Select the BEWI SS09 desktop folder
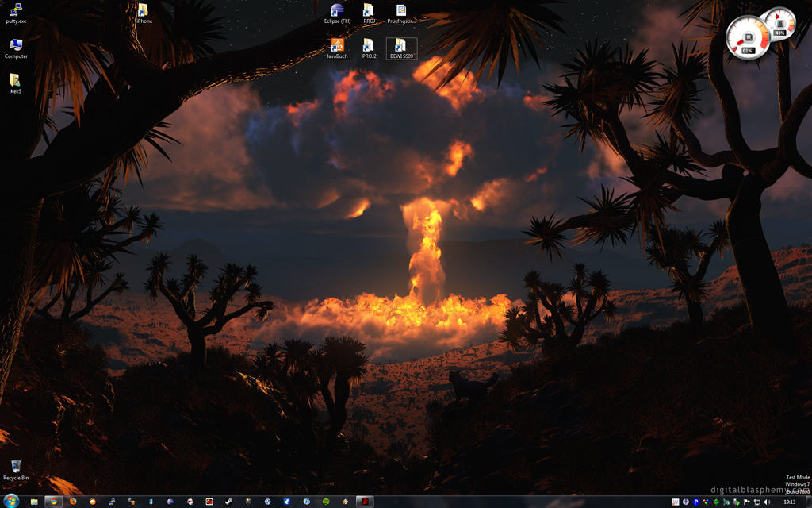This screenshot has height=508, width=812. click(401, 47)
